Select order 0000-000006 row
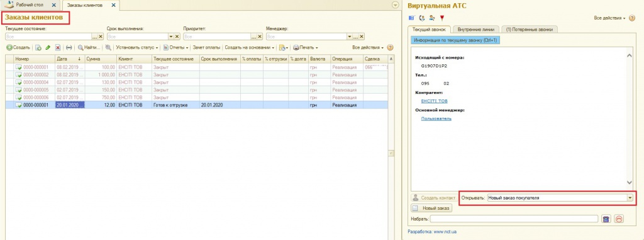 196,97
